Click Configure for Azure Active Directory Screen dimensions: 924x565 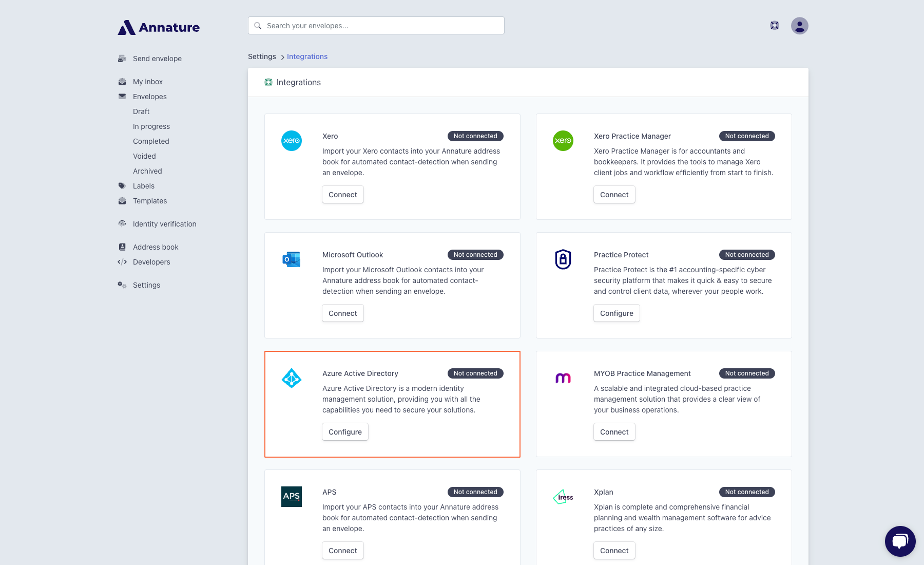coord(344,432)
